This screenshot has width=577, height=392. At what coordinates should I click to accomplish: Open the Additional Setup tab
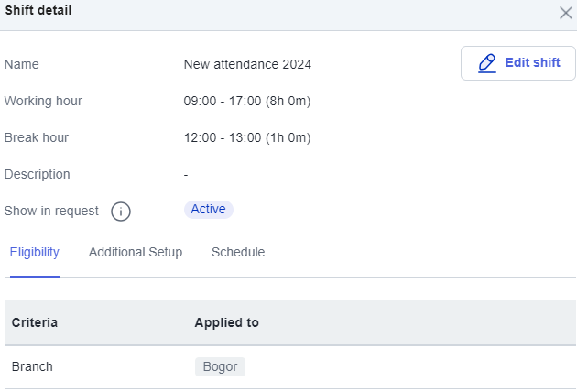[x=136, y=253]
